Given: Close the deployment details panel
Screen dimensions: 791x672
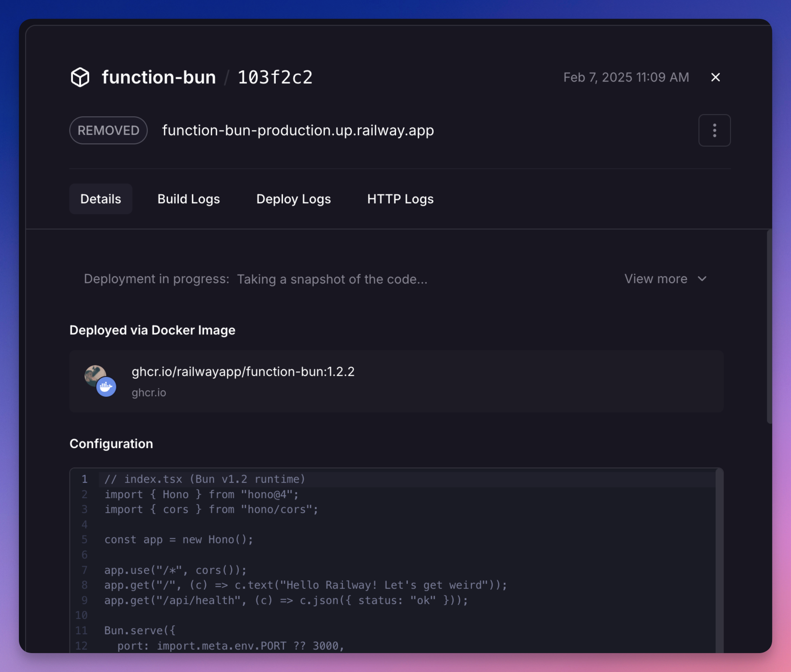Looking at the screenshot, I should tap(715, 77).
